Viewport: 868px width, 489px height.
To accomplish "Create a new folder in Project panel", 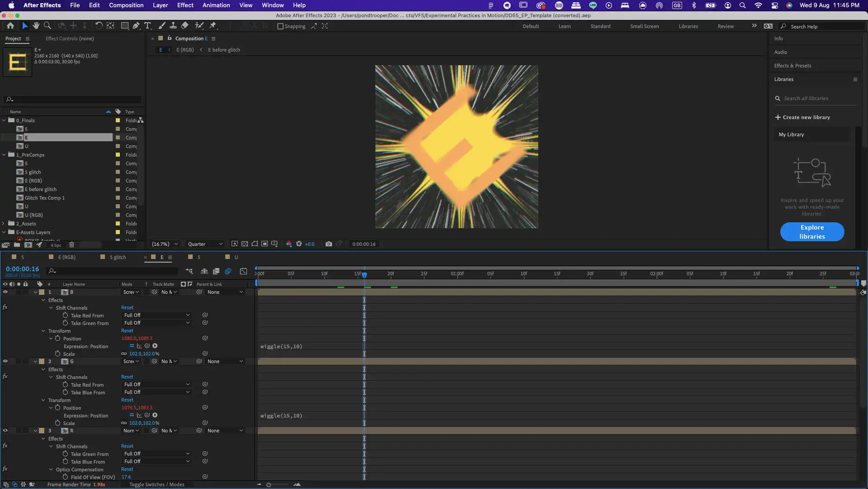I will point(17,245).
